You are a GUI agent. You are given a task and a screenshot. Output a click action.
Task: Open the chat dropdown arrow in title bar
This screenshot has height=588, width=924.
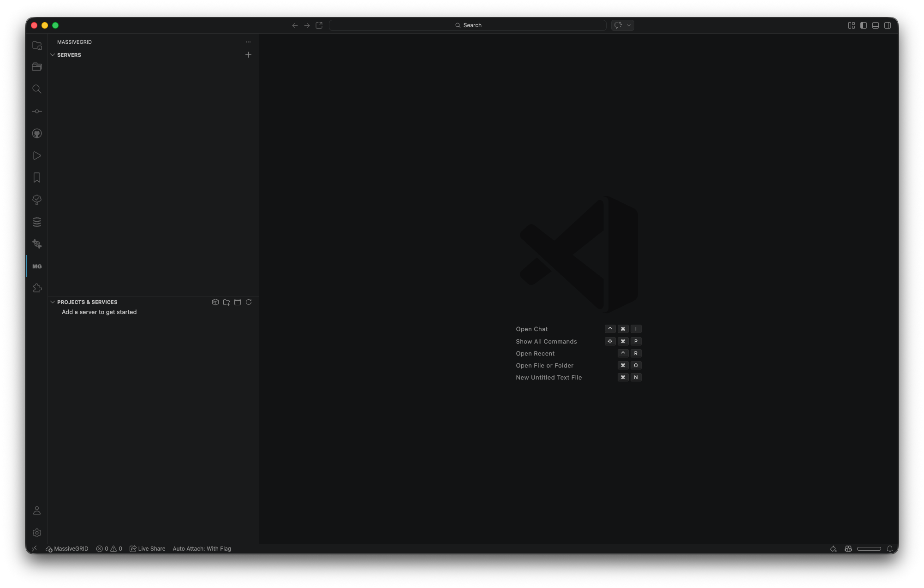[629, 25]
